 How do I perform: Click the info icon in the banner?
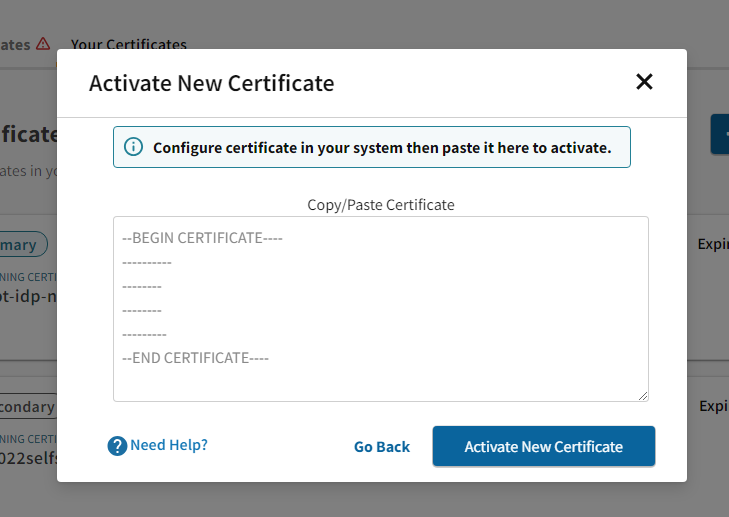[x=133, y=147]
